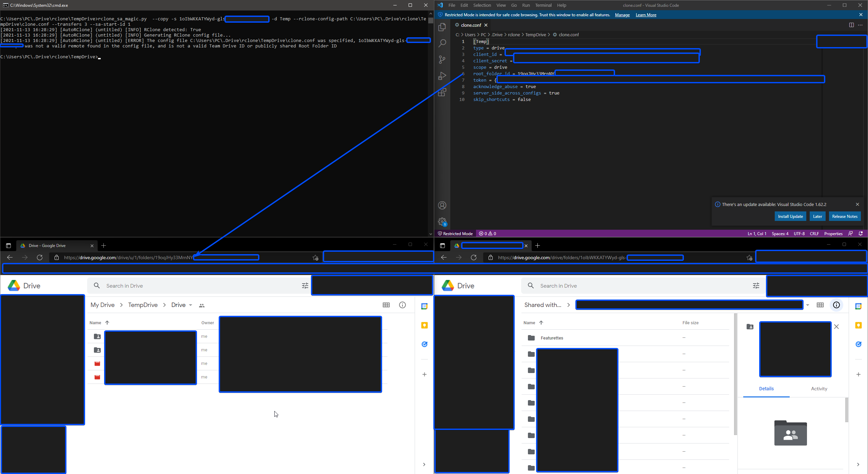
Task: Expand the Drive folder breadcrumb dropdown arrow
Action: click(x=191, y=305)
